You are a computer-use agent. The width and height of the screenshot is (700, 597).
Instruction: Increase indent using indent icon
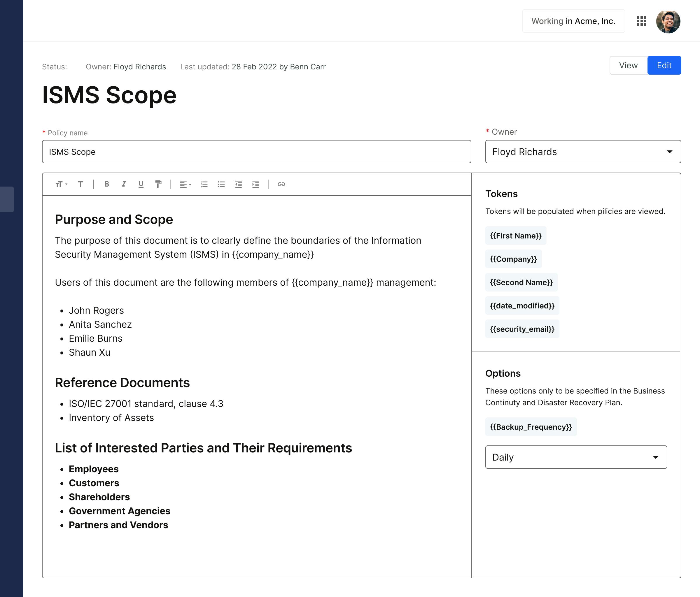[x=256, y=184]
